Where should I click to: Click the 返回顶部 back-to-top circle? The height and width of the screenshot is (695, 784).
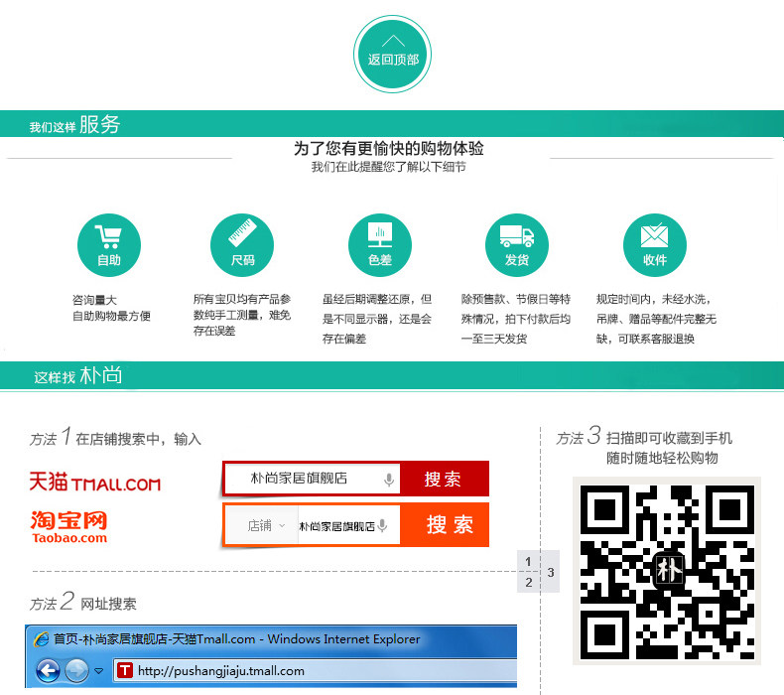tap(393, 54)
